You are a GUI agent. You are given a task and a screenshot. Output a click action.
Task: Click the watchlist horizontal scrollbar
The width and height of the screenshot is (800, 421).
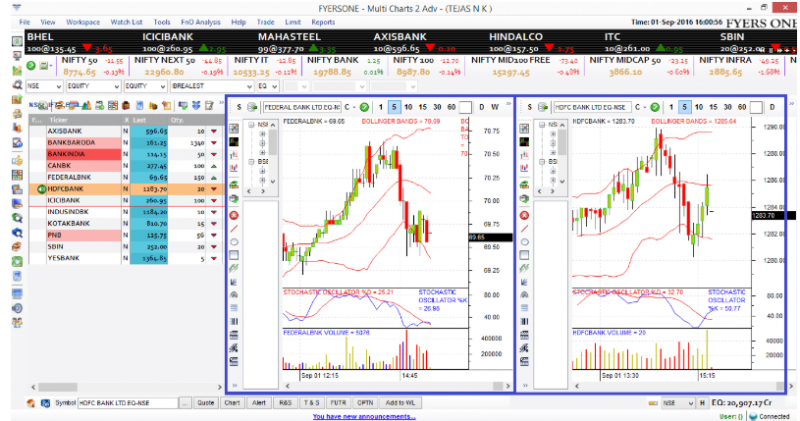click(127, 387)
